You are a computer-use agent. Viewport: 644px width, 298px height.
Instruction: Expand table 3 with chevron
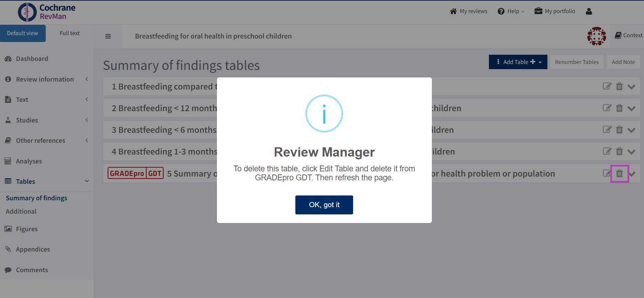631,130
